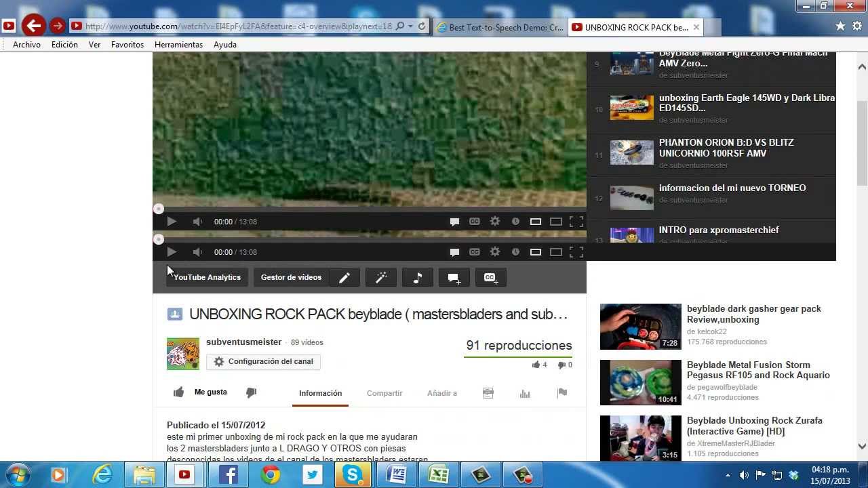Open Google Chrome from the taskbar
The image size is (868, 488).
click(271, 475)
